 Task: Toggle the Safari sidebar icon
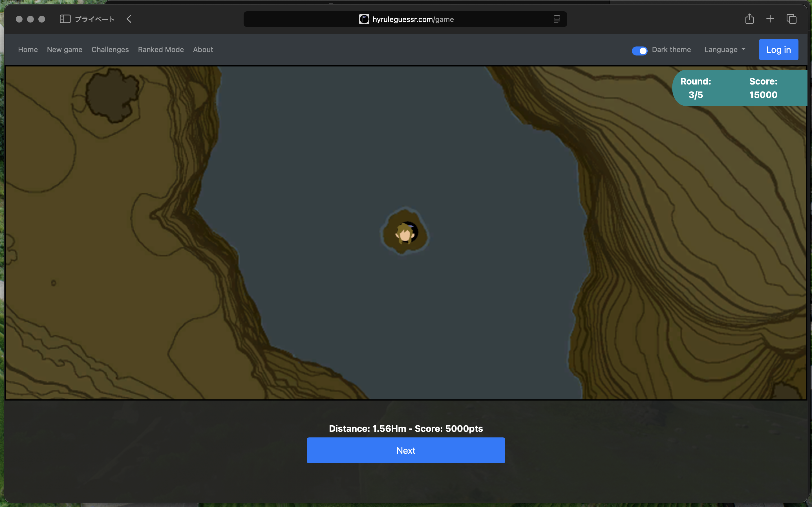click(65, 19)
